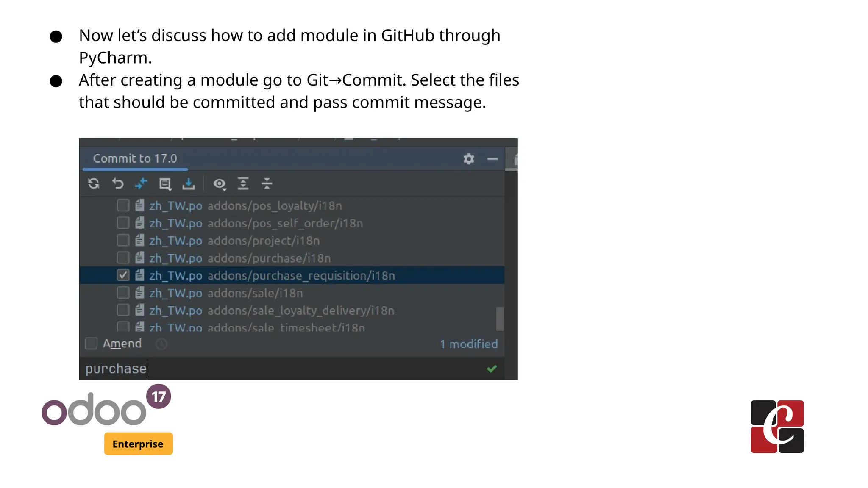The image size is (868, 488).
Task: Open commit message history clock icon
Action: coord(161,344)
